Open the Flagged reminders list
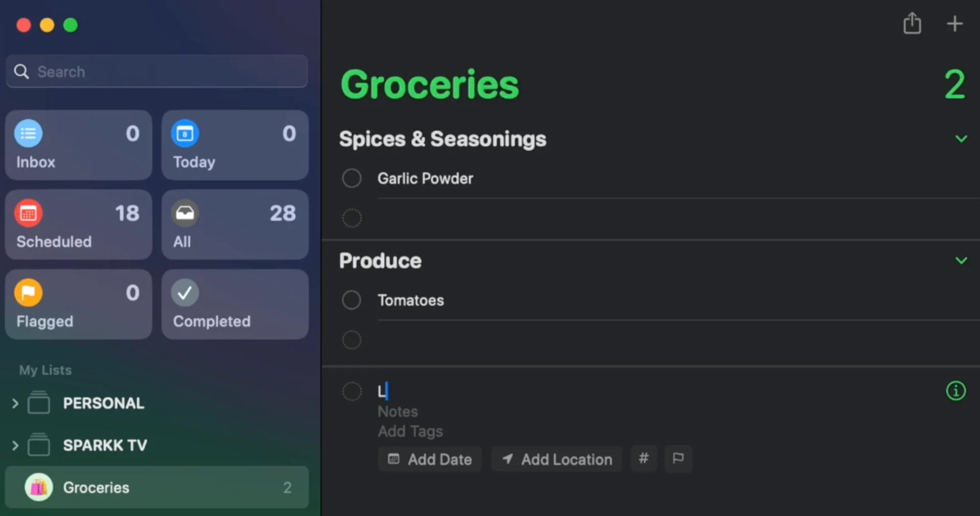 [x=78, y=304]
